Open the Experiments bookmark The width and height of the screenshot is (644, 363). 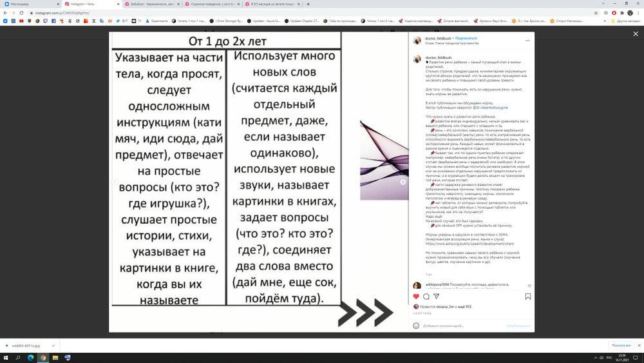pos(156,21)
